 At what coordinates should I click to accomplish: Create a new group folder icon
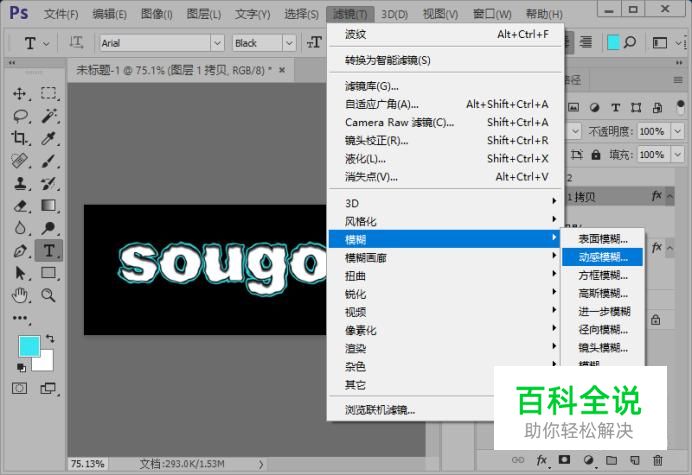coord(611,460)
